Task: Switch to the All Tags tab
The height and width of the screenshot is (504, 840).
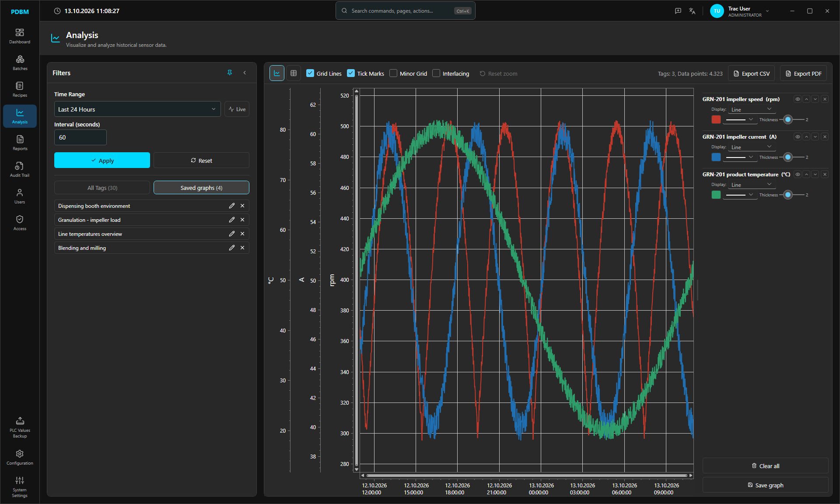Action: pos(102,188)
